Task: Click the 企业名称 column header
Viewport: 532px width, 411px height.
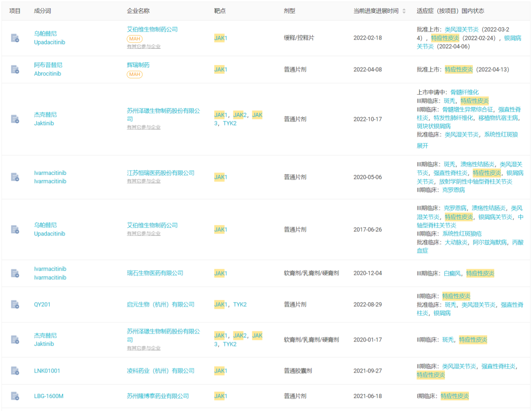Action: coord(138,11)
